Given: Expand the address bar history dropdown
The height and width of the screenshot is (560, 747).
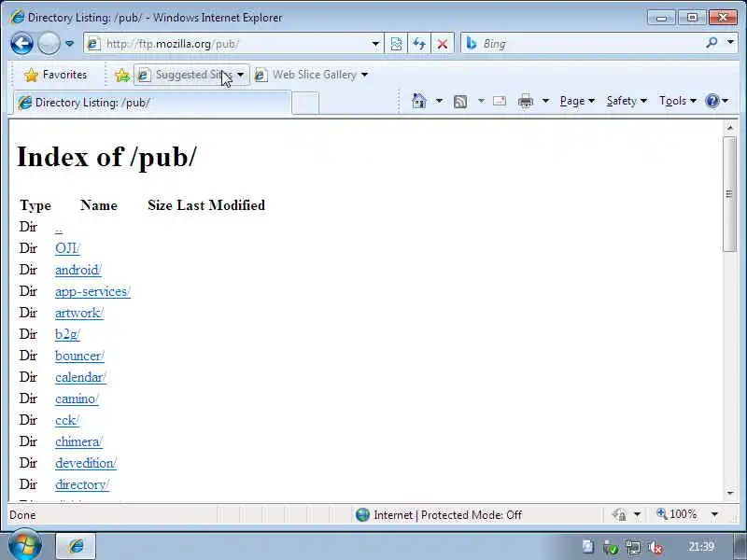Looking at the screenshot, I should (x=375, y=44).
